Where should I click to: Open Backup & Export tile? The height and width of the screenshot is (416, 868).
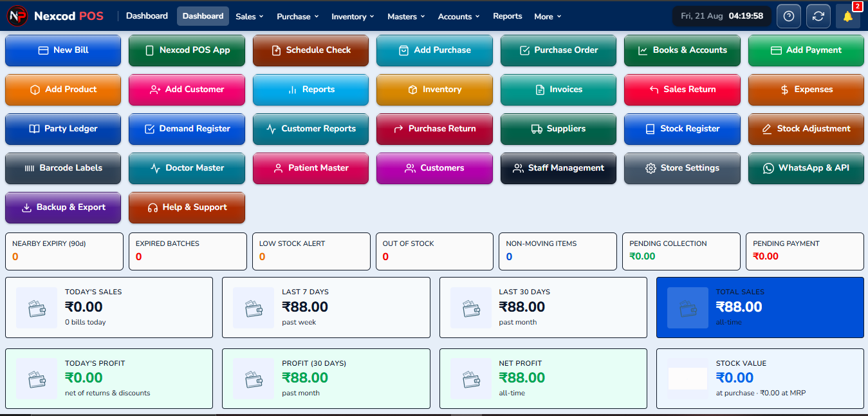[63, 207]
